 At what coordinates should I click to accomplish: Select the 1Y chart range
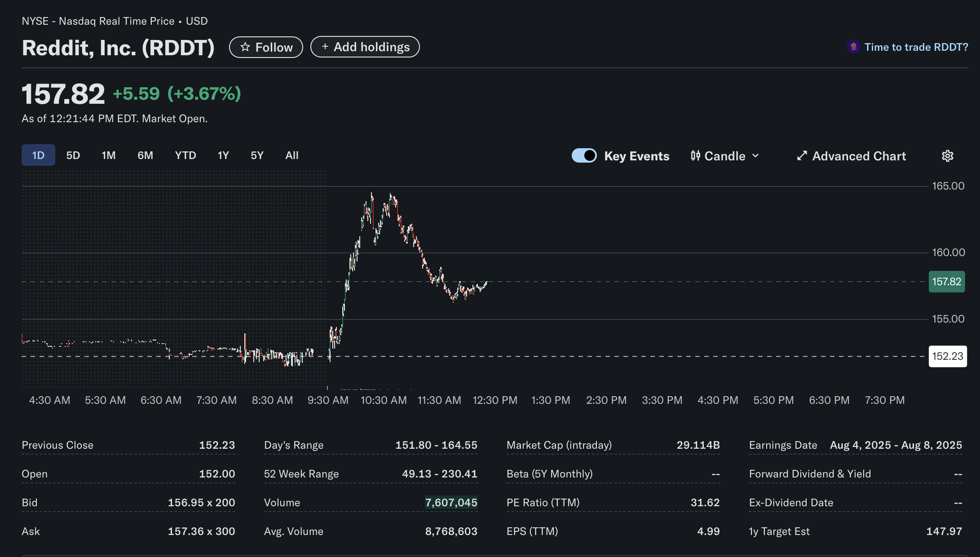coord(223,155)
